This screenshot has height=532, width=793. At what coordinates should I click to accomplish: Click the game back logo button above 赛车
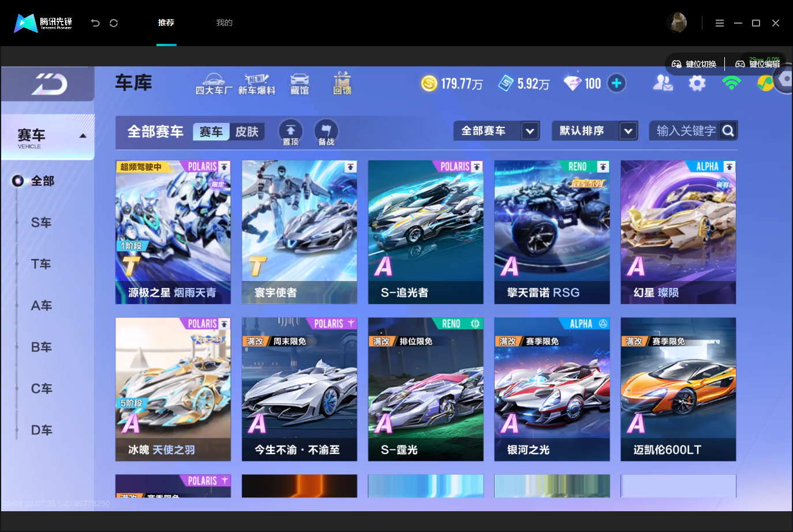point(48,84)
